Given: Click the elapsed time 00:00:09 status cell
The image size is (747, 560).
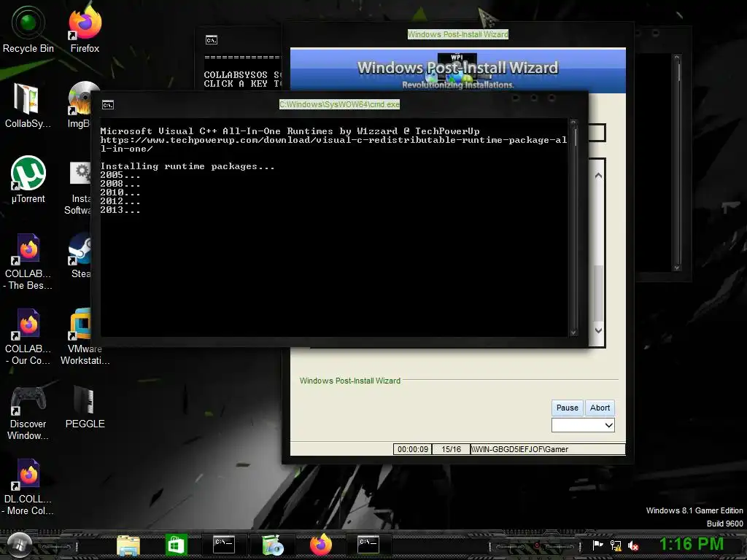Looking at the screenshot, I should 413,449.
